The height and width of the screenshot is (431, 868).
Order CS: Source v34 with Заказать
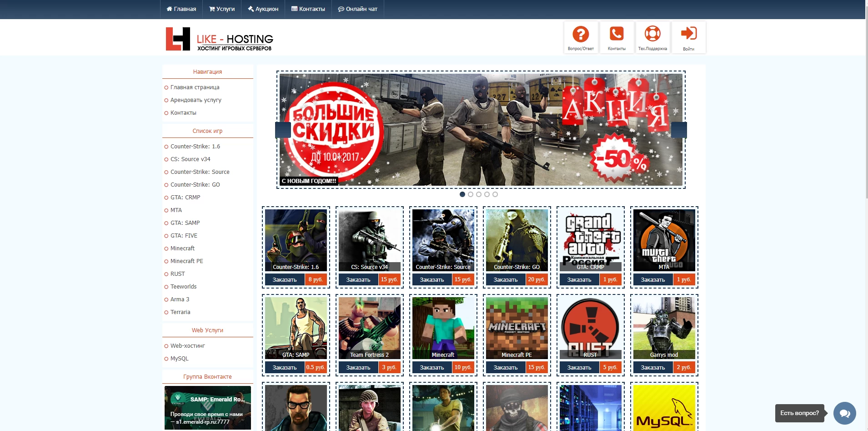[x=358, y=279]
